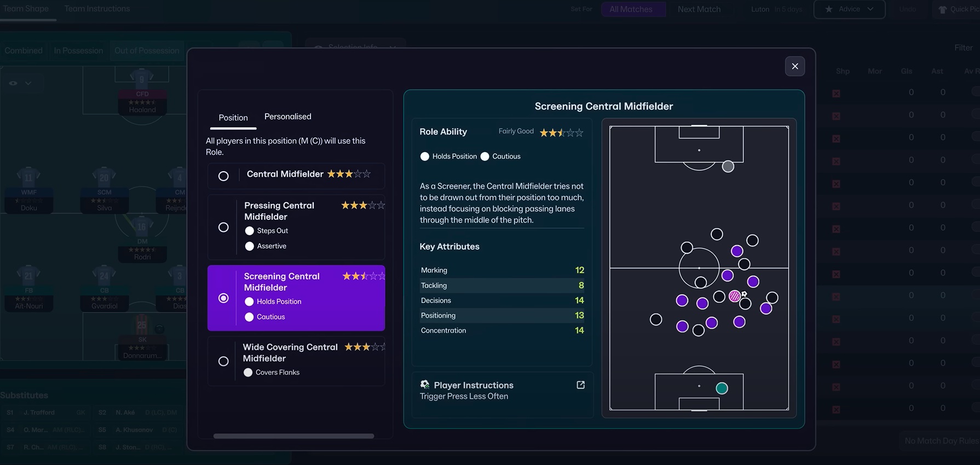Screen dimensions: 980x465
Task: Click the Player Instructions whistle icon
Action: coord(425,385)
